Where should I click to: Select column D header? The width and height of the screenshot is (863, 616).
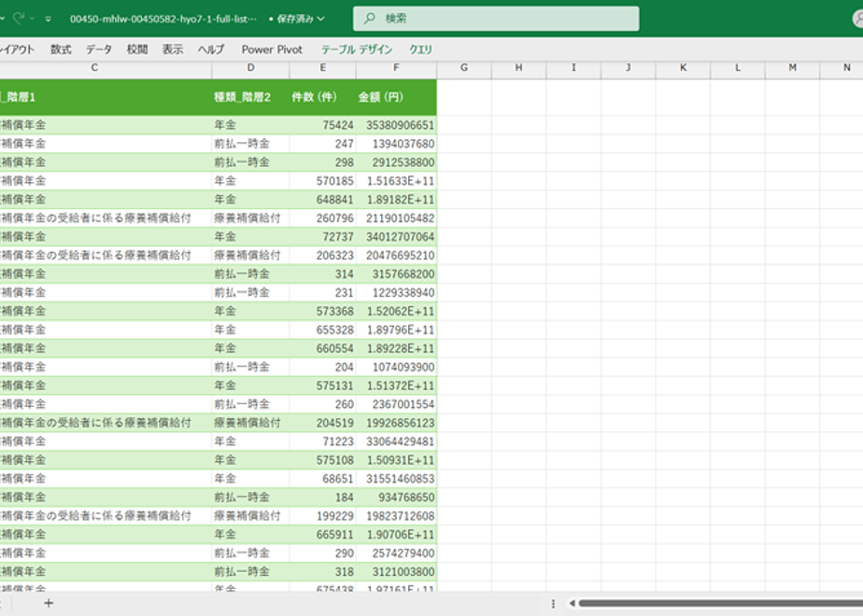tap(250, 67)
